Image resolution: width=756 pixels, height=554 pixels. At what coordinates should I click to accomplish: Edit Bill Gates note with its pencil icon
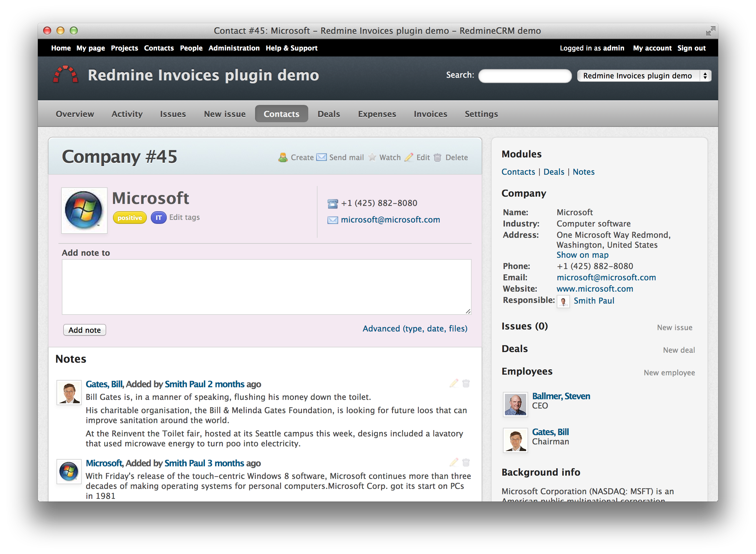454,383
